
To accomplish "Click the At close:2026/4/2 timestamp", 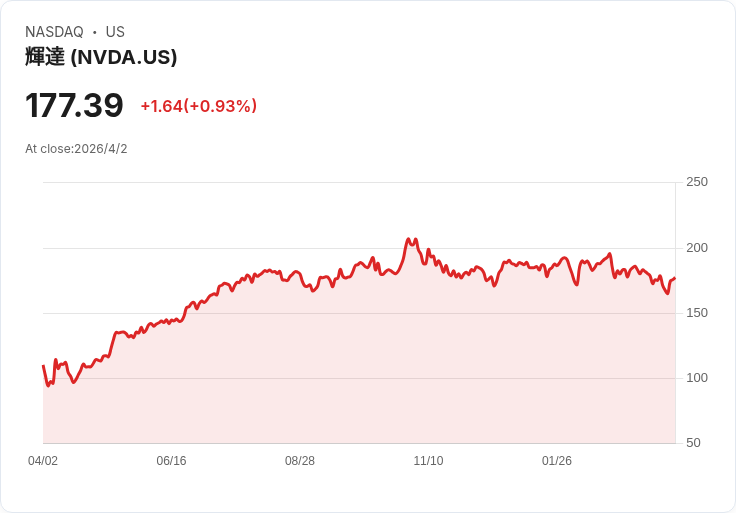I will click(76, 149).
